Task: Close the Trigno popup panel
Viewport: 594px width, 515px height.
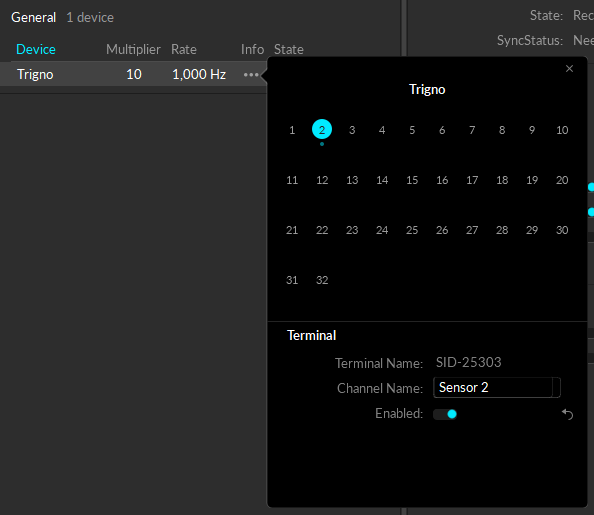Action: (x=569, y=69)
